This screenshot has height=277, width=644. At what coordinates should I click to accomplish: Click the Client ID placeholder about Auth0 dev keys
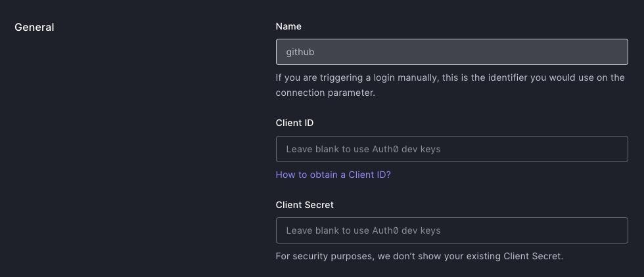363,149
